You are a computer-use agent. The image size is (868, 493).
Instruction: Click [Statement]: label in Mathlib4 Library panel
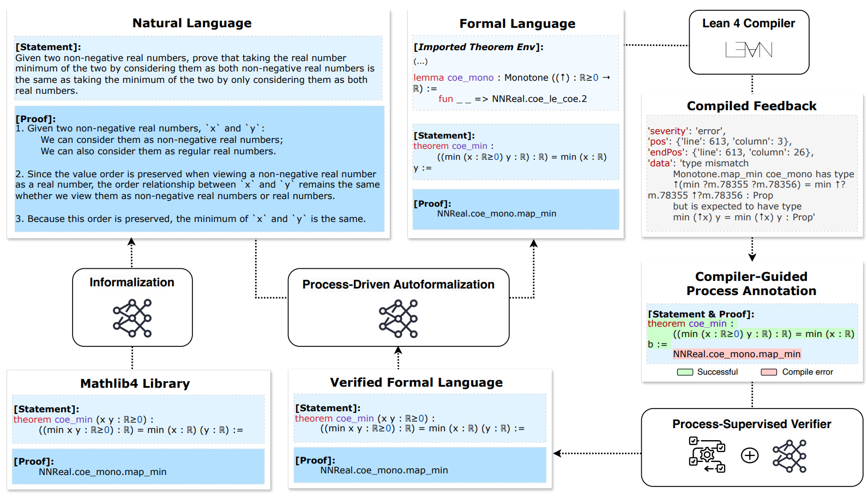[46, 409]
